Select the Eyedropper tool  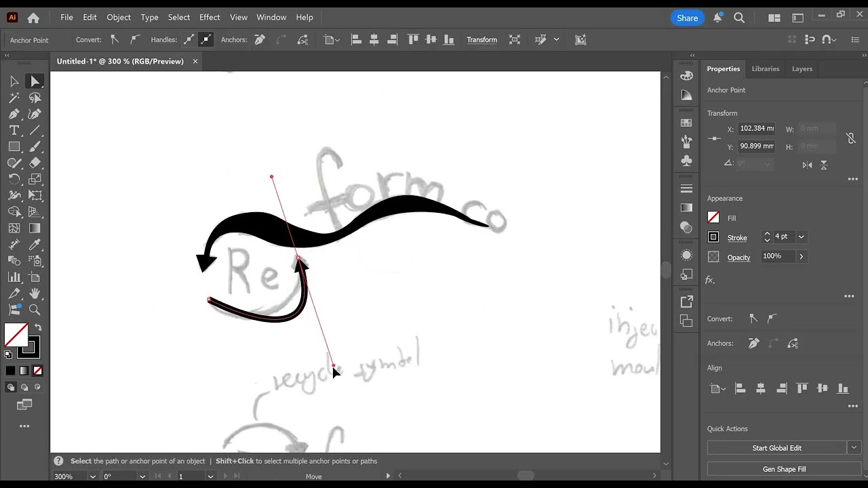pos(35,245)
